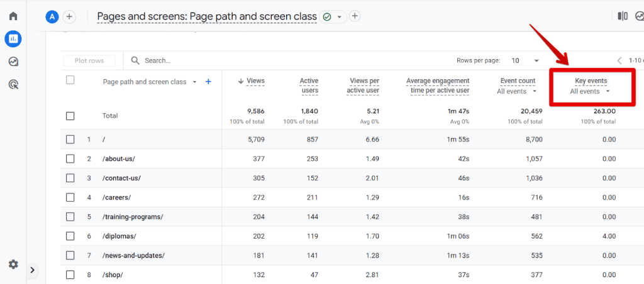Select the Reports bar chart icon
The height and width of the screenshot is (284, 644).
(13, 39)
